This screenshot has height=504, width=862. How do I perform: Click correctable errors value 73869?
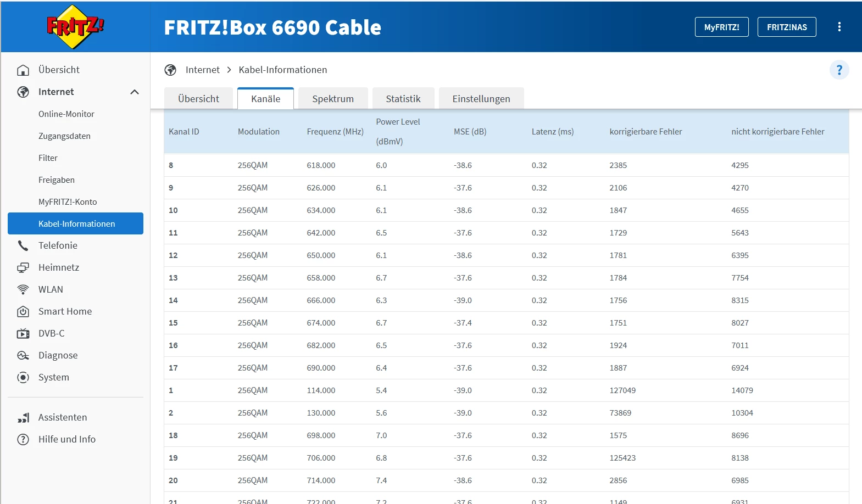point(620,413)
